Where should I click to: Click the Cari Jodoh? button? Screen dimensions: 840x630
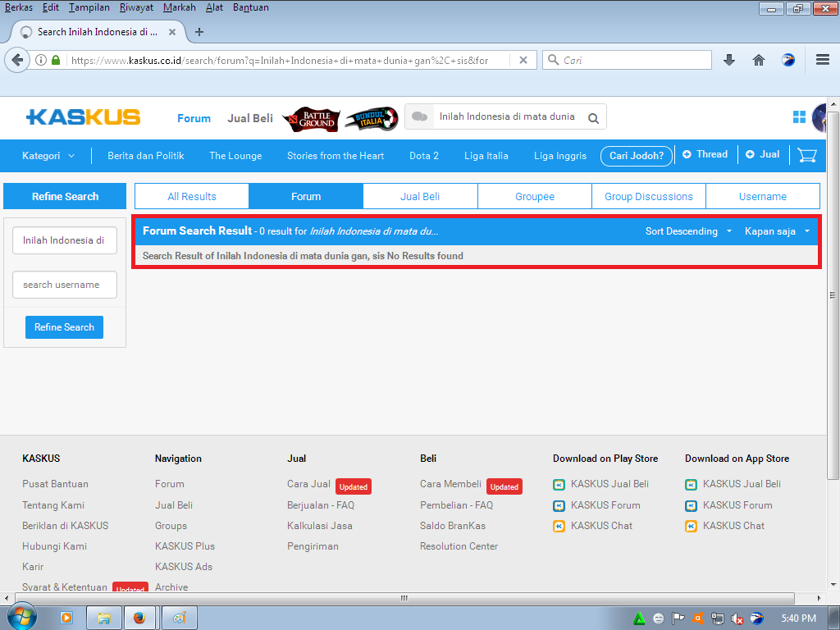637,156
